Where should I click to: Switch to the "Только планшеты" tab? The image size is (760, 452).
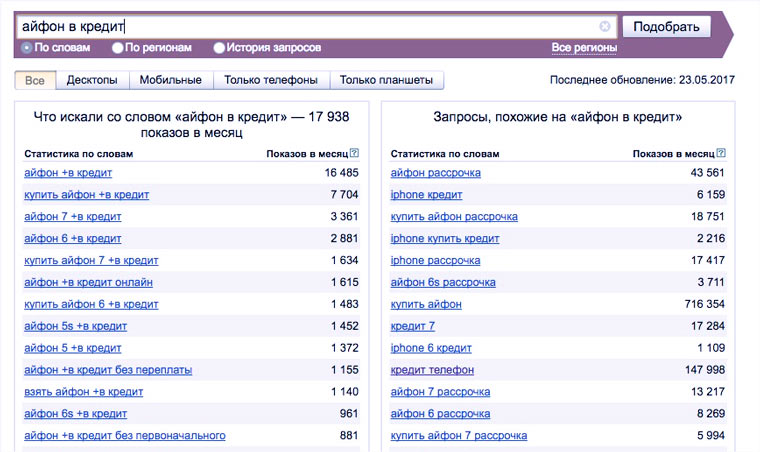(x=386, y=80)
